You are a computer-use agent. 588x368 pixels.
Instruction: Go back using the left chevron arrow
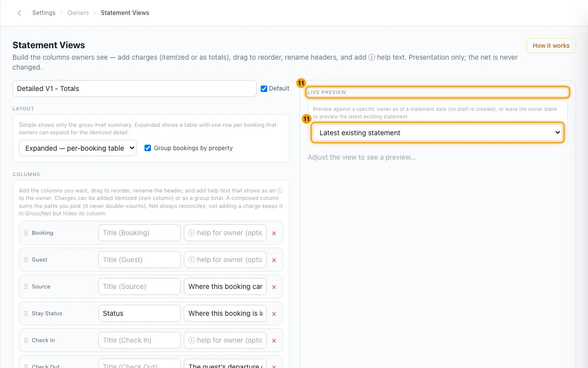(x=19, y=13)
